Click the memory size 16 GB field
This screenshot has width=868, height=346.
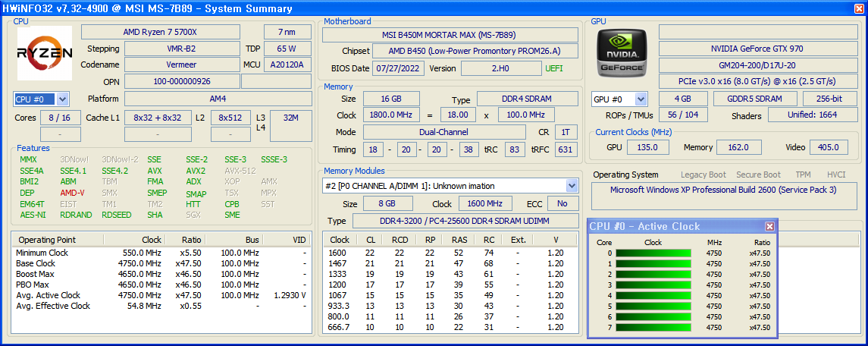(391, 99)
